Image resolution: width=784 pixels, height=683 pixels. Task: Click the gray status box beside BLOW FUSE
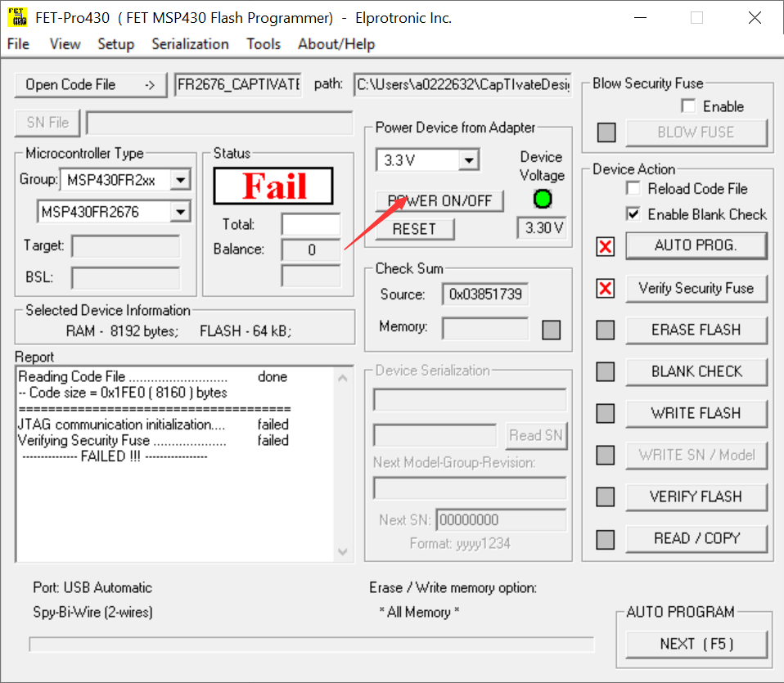[x=606, y=133]
